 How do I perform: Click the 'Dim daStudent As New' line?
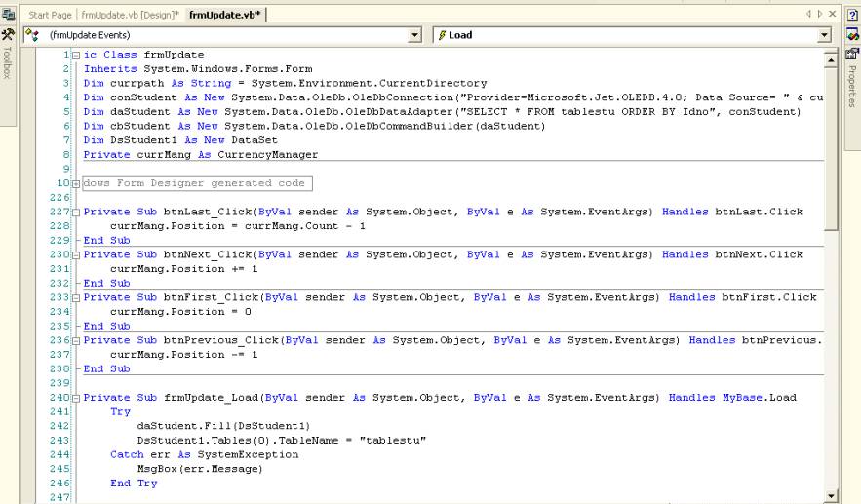pyautogui.click(x=442, y=112)
